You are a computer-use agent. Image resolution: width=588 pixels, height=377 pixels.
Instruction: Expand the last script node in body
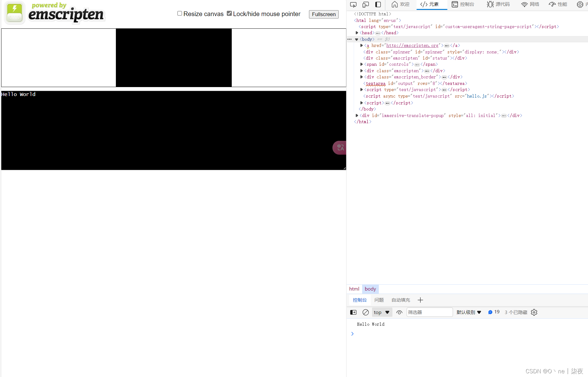362,103
